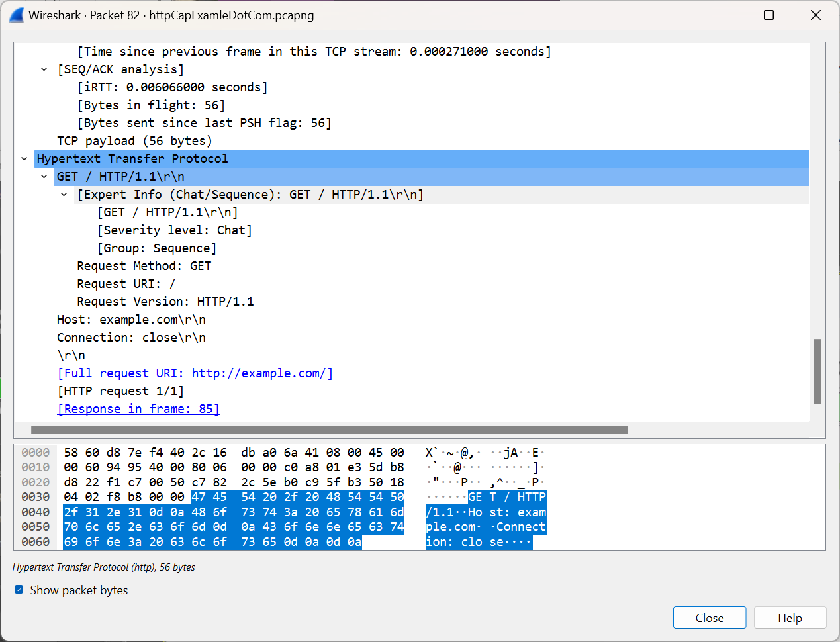Collapse the GET / HTTP/1.1 request line
Image resolution: width=840 pixels, height=642 pixels.
[x=44, y=177]
